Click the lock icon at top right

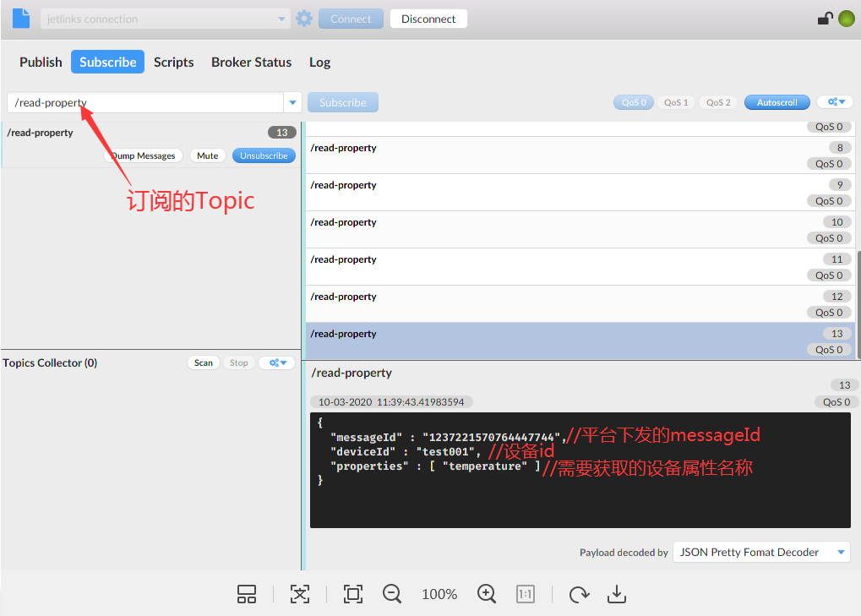pos(825,19)
